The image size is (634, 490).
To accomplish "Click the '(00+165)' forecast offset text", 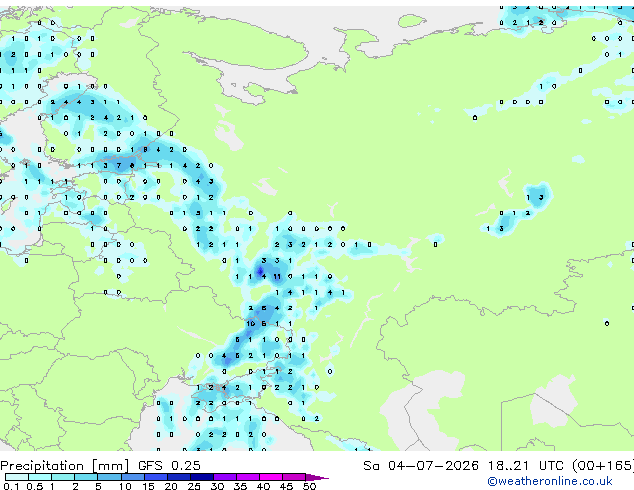I will point(603,466).
